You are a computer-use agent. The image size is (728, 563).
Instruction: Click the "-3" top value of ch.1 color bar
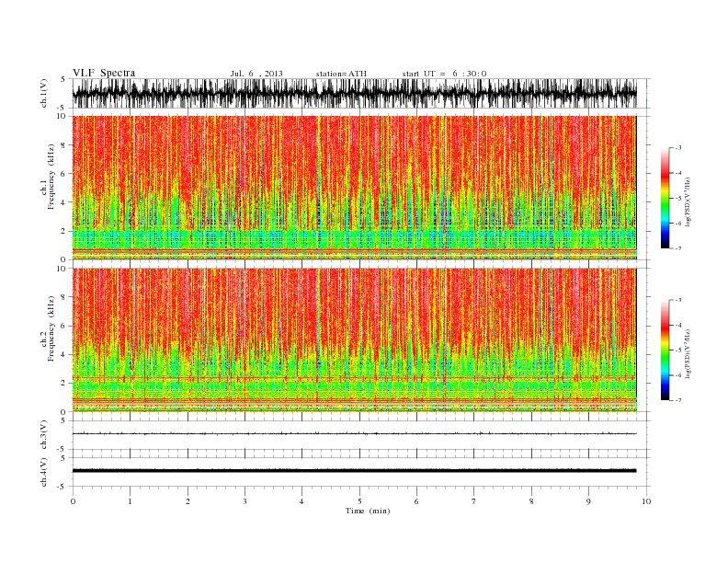[677, 148]
